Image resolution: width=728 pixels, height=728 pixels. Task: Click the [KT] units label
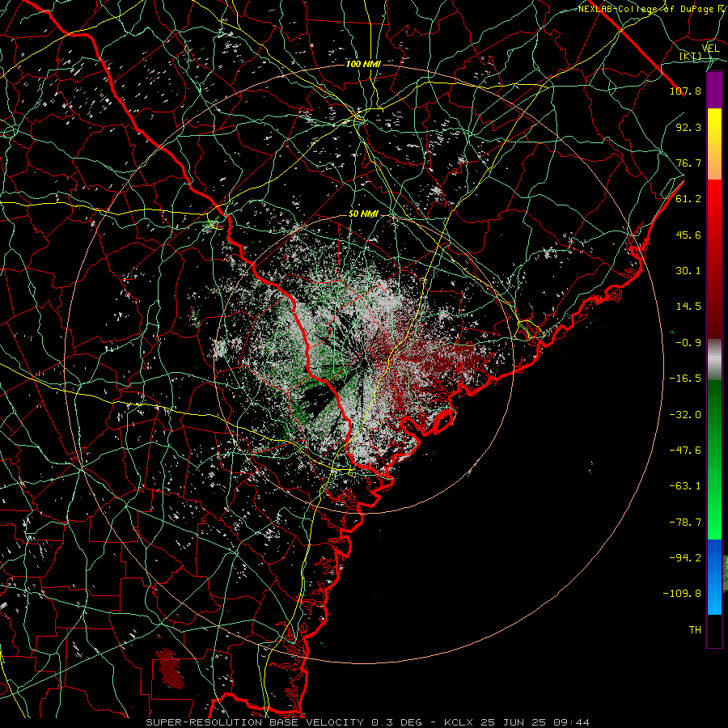[x=691, y=57]
